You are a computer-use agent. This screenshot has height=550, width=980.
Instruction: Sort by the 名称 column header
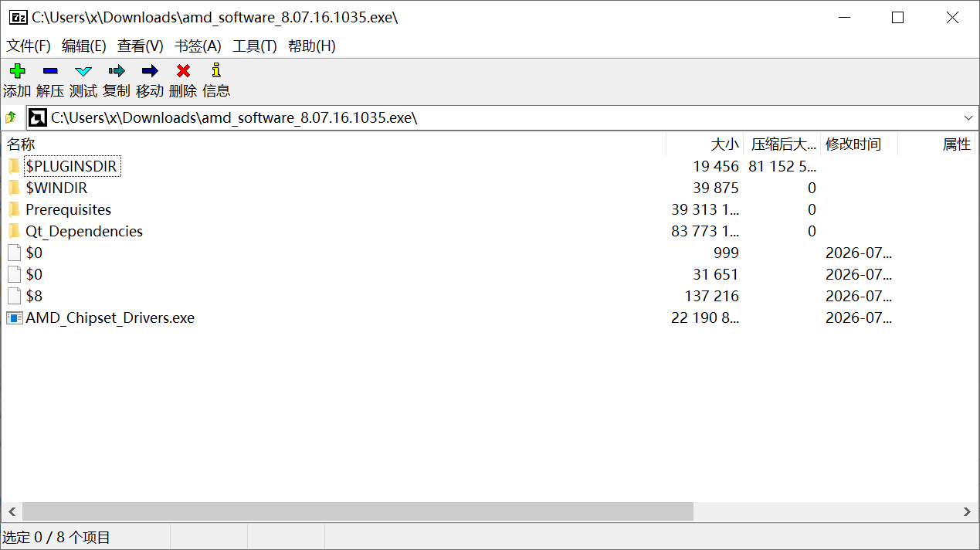tap(334, 144)
